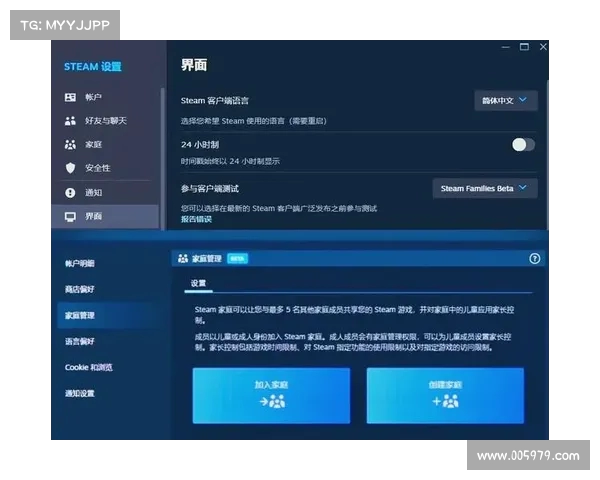Click the BETA badge next to 家庭管理
This screenshot has width=600, height=480.
tap(237, 259)
